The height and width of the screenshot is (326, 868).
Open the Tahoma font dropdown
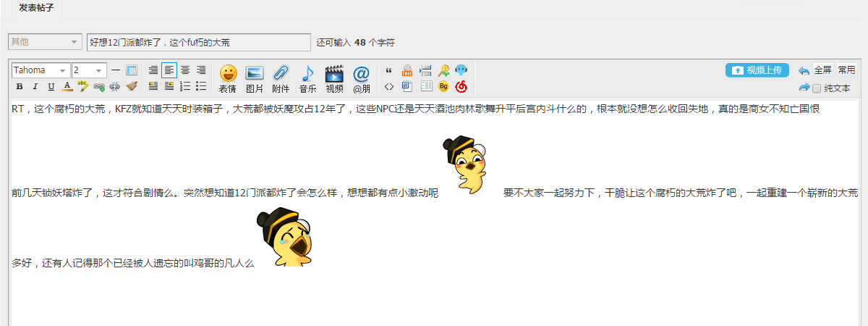point(41,70)
